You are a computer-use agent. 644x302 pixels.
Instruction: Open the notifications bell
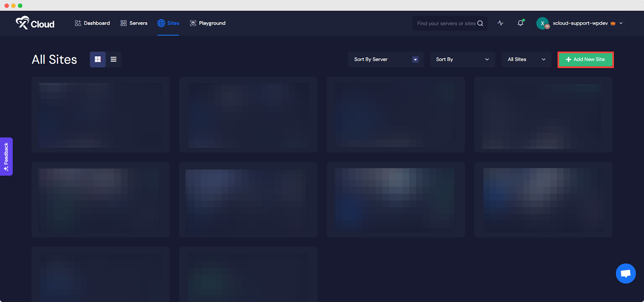(x=520, y=23)
